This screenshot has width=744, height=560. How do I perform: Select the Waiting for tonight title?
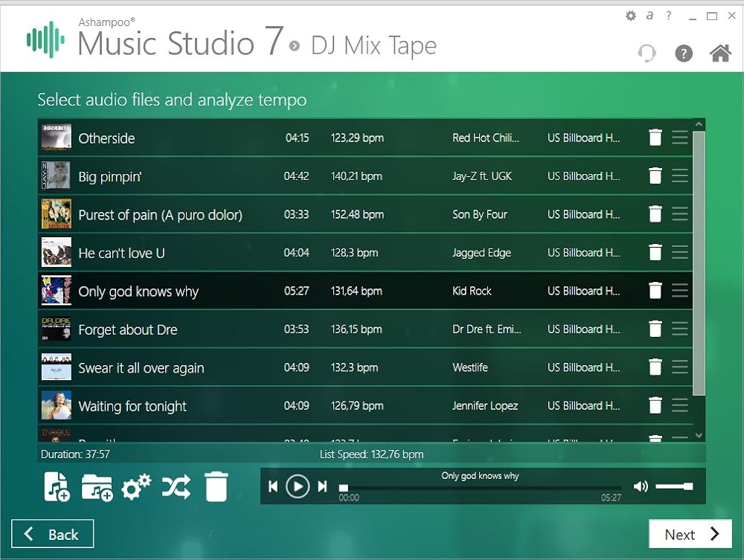(132, 406)
